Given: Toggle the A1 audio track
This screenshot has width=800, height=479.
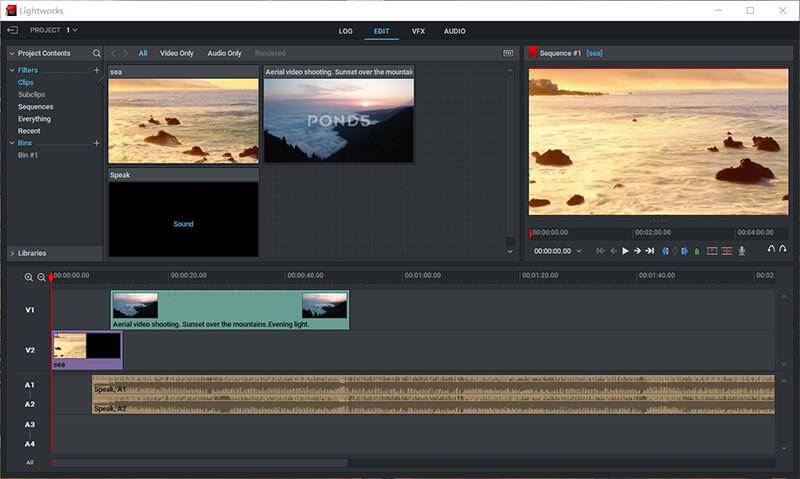Looking at the screenshot, I should pos(30,385).
